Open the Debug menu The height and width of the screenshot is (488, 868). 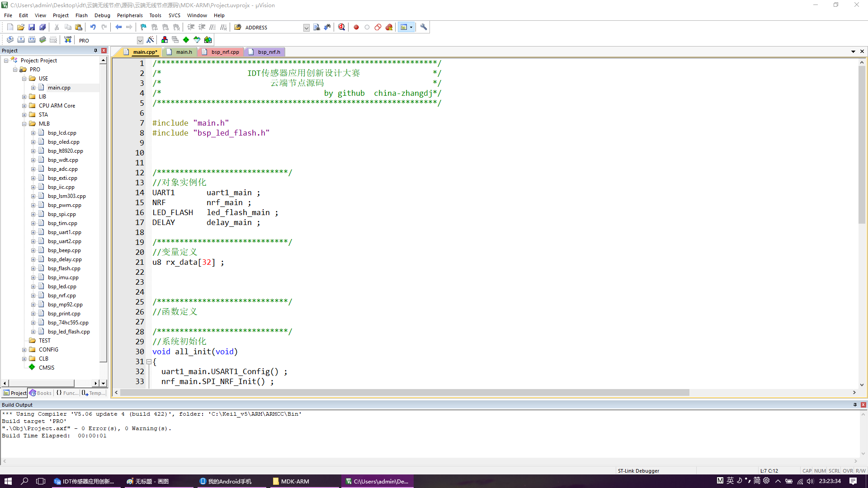101,15
